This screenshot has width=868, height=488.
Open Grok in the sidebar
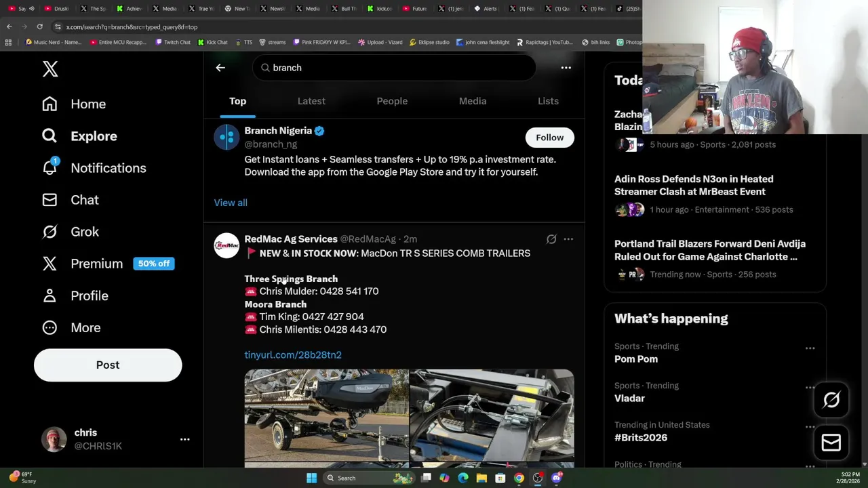click(71, 232)
